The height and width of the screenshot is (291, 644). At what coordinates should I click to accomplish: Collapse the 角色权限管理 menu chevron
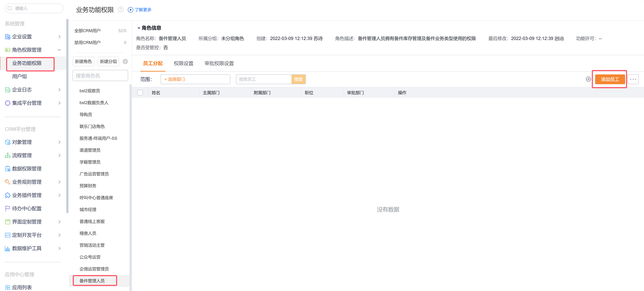coord(59,50)
